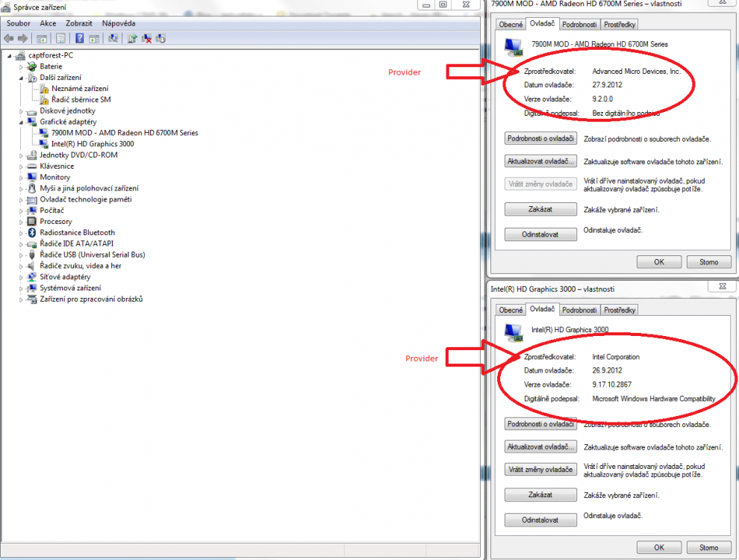The image size is (739, 560).
Task: Click the Myši a jiná polohovací zařízení icon
Action: pos(32,189)
